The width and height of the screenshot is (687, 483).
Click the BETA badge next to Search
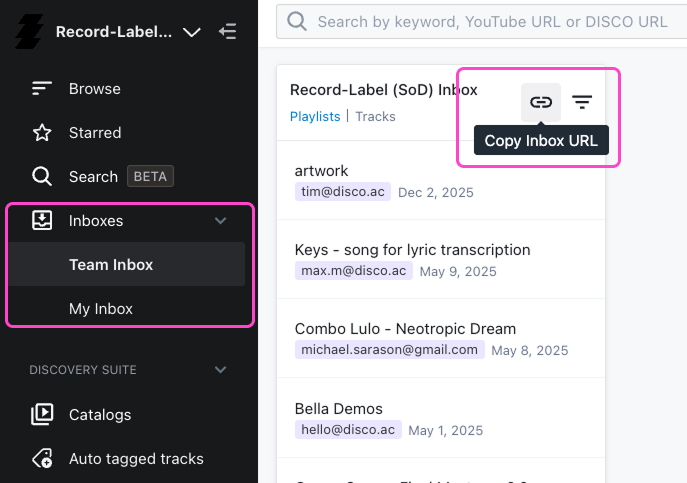click(150, 176)
